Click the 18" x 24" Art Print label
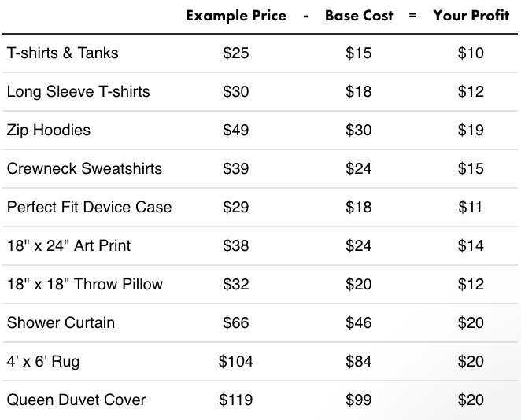Viewport: 521px width, 420px height. (68, 245)
